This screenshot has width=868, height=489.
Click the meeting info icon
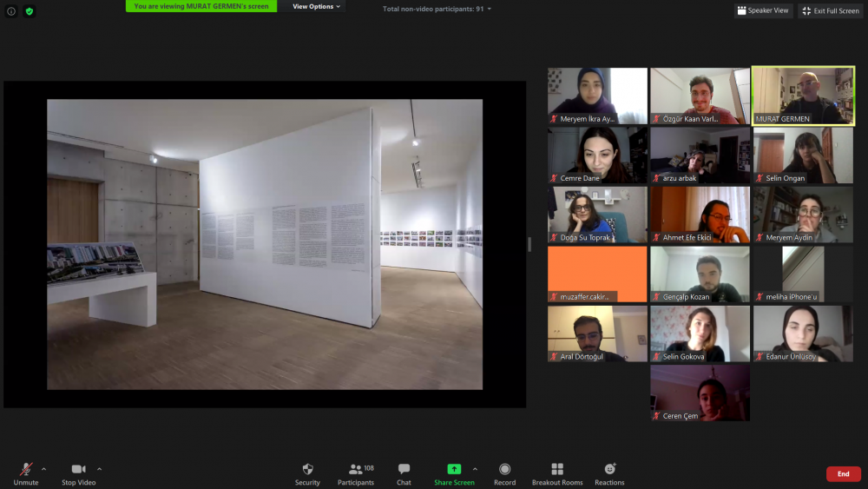pos(11,11)
